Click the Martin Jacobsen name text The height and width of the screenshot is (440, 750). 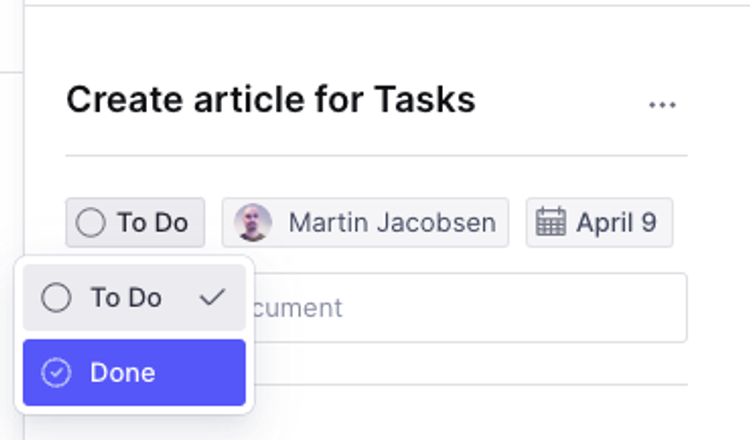coord(392,223)
